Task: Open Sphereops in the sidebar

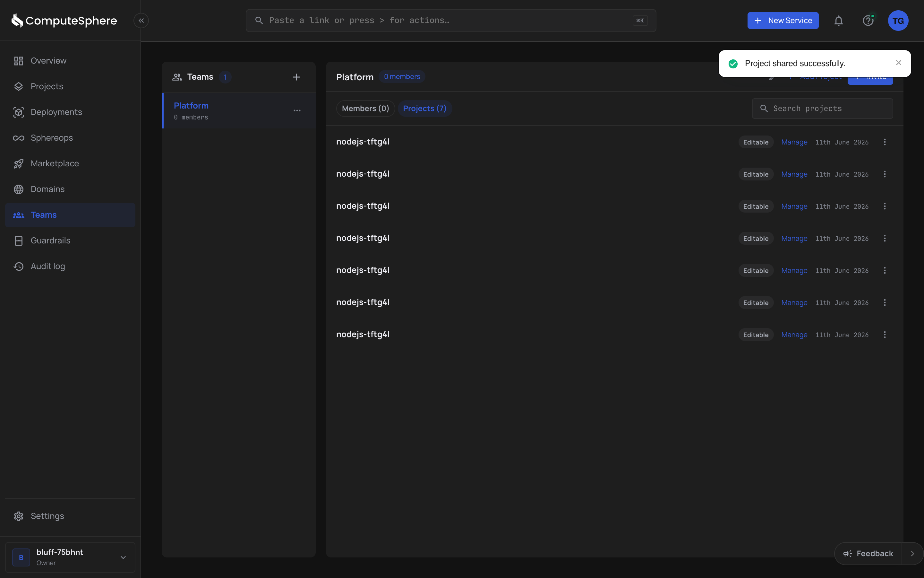Action: (70, 138)
